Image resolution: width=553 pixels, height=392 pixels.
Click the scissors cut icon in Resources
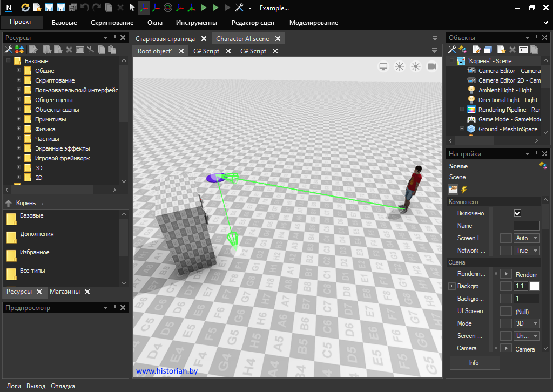[x=91, y=50]
